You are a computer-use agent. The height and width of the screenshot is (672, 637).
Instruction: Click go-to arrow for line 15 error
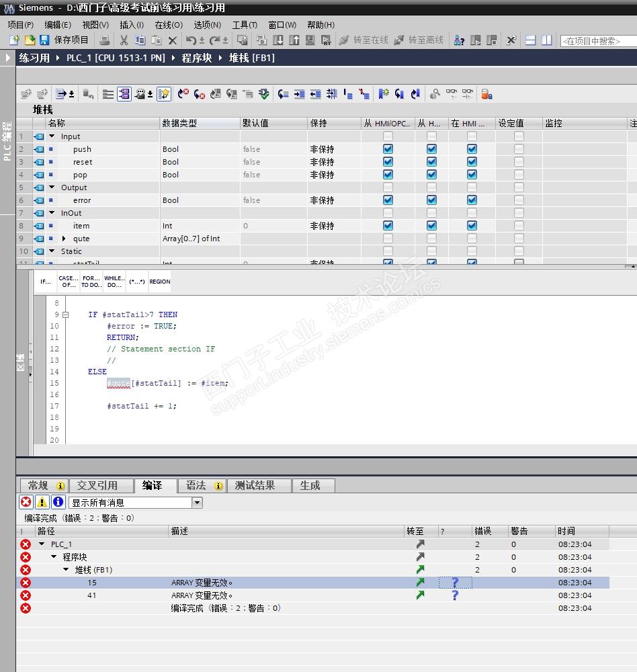[420, 583]
